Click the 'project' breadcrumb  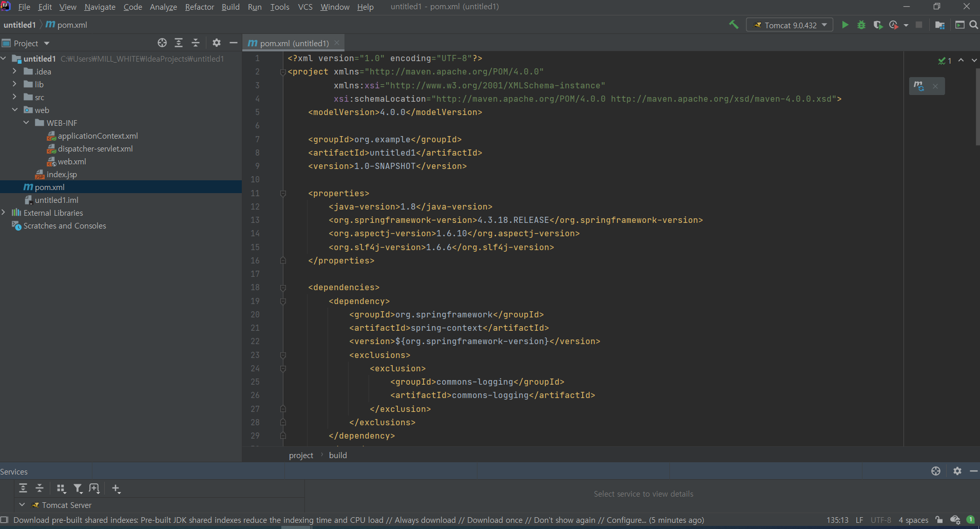[301, 455]
